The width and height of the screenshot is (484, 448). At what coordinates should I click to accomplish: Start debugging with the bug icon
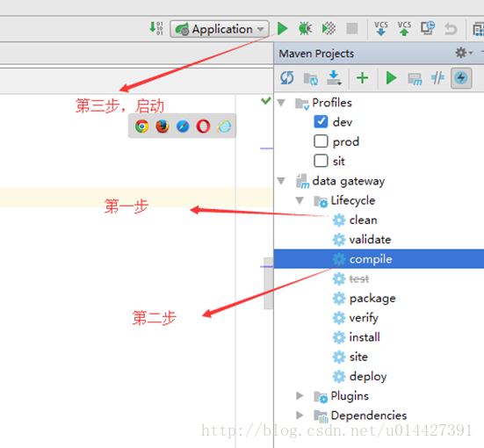306,28
